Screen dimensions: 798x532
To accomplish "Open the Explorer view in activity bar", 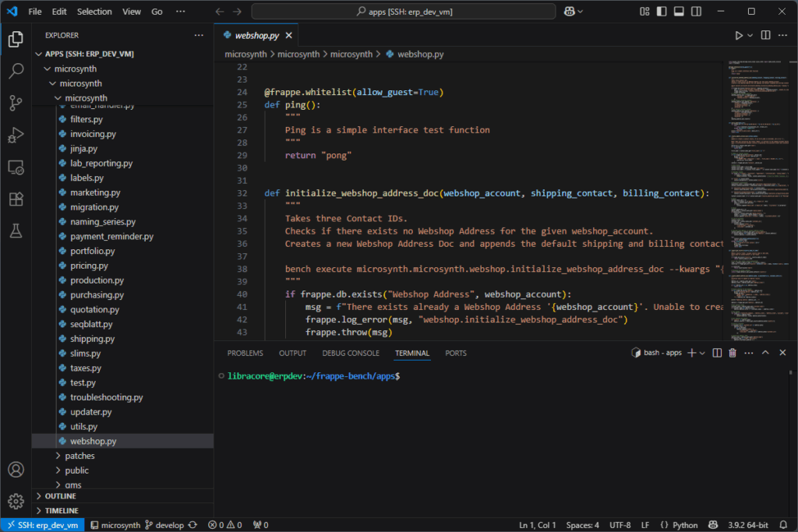I will click(16, 39).
